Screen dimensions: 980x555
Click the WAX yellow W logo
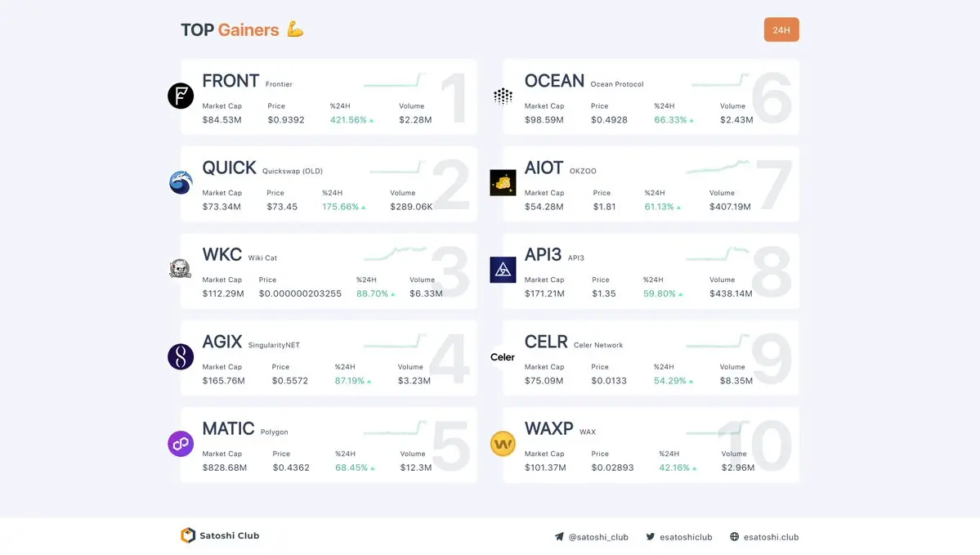pos(503,444)
